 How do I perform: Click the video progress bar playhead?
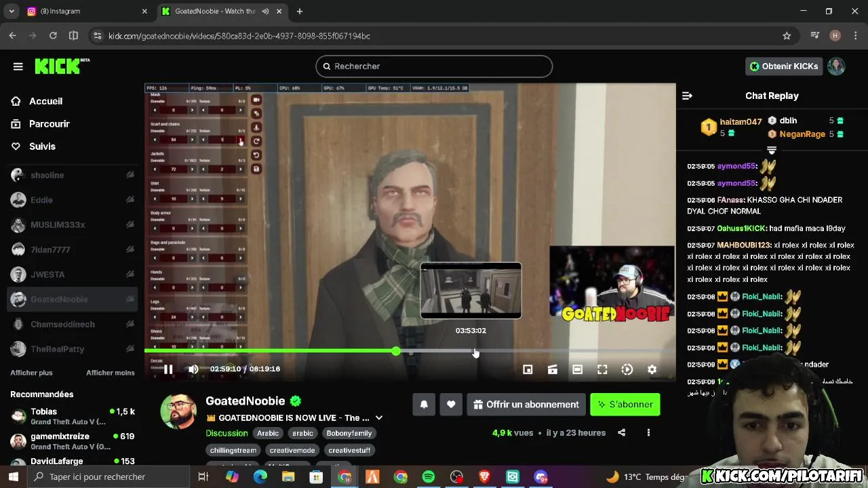tap(396, 351)
